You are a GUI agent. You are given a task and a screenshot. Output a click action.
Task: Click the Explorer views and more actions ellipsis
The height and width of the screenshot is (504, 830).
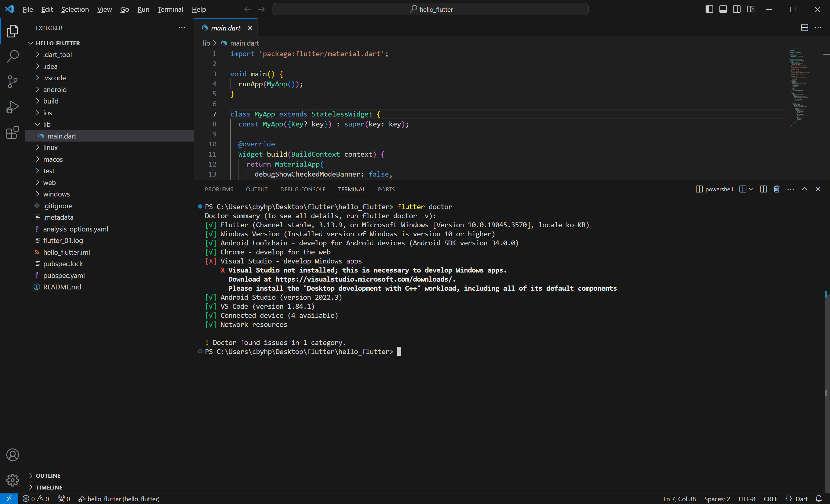pos(182,28)
